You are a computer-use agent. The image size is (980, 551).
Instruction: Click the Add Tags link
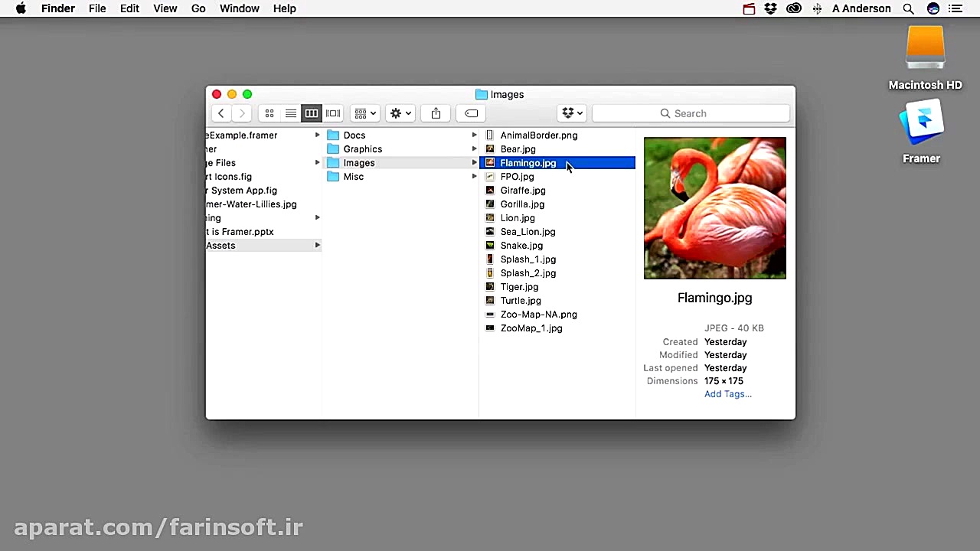point(727,394)
